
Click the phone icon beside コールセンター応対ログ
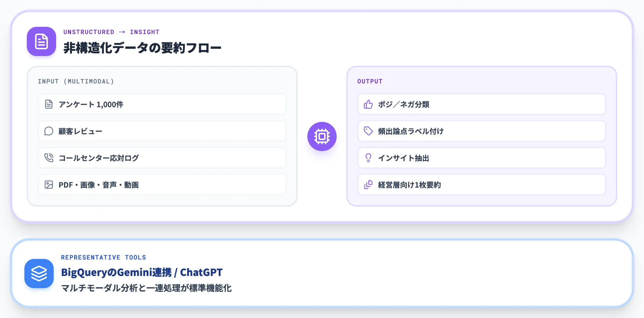49,158
